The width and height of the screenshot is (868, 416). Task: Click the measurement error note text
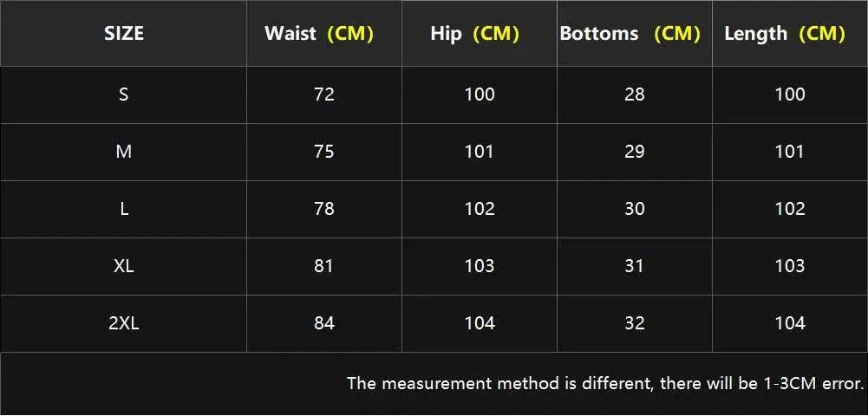pos(605,383)
